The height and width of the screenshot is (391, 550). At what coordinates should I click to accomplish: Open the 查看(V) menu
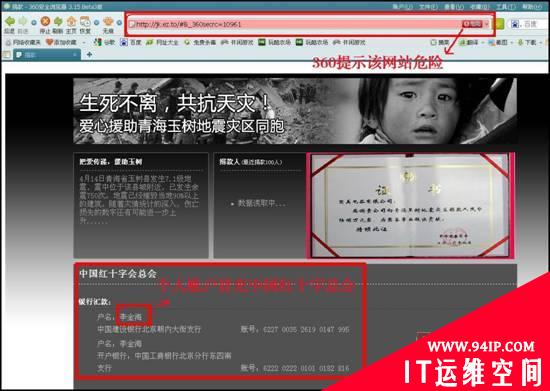click(454, 6)
